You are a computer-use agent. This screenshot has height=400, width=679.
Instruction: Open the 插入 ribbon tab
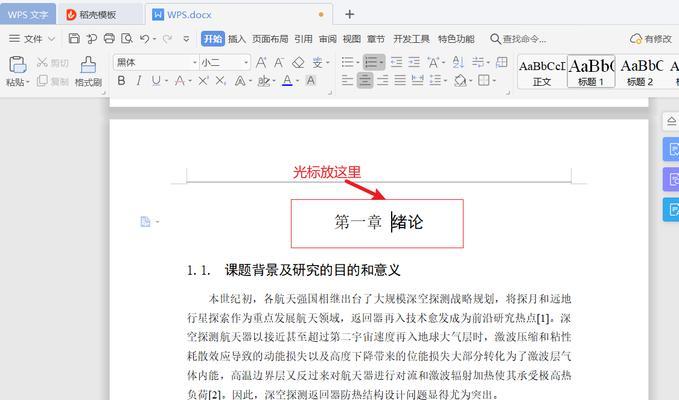[237, 39]
